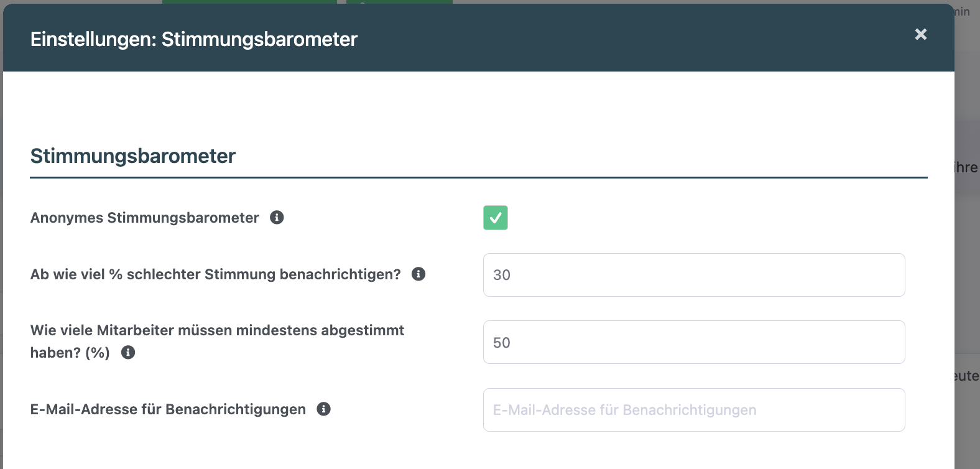
Task: Click the 'Anonymes Stimmungsbarometer' label text
Action: (x=145, y=218)
